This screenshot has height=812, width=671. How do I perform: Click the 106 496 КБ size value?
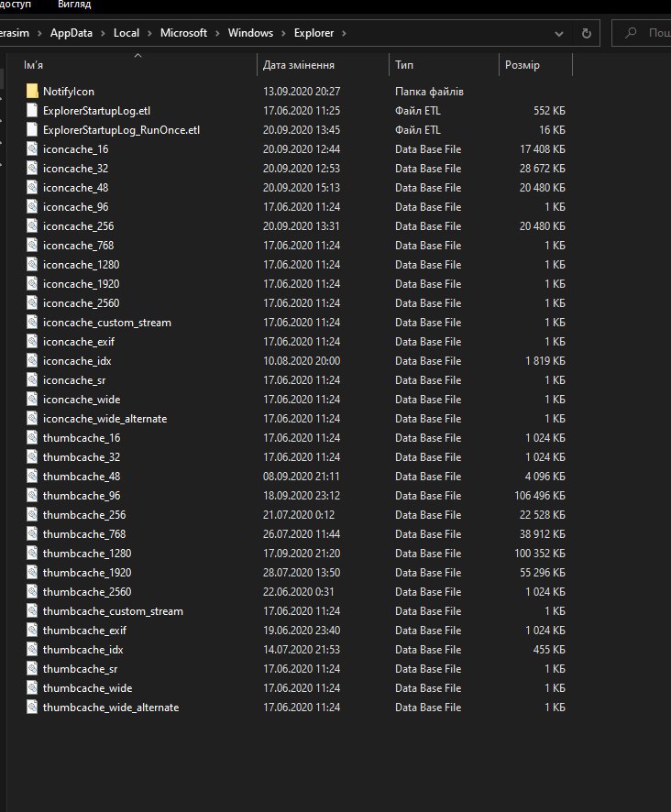(x=539, y=496)
